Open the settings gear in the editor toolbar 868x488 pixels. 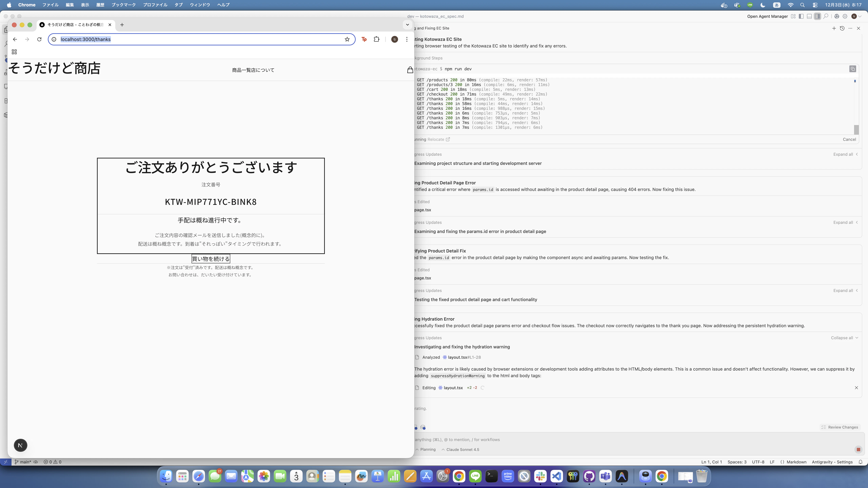pyautogui.click(x=845, y=16)
